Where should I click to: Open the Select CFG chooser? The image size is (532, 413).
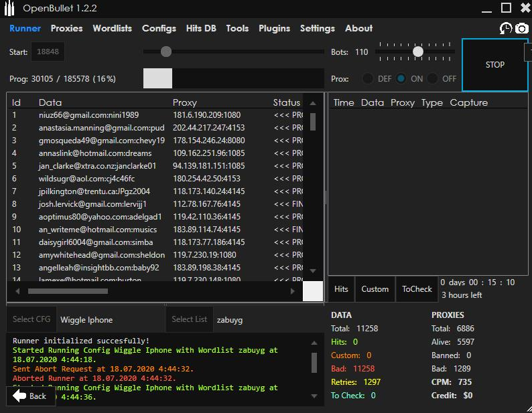tap(31, 319)
